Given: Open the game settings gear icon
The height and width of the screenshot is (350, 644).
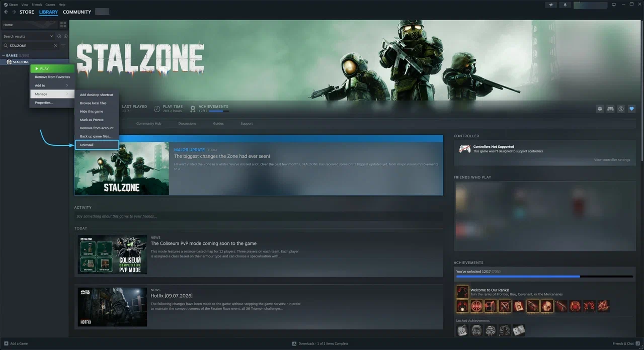Looking at the screenshot, I should point(600,109).
